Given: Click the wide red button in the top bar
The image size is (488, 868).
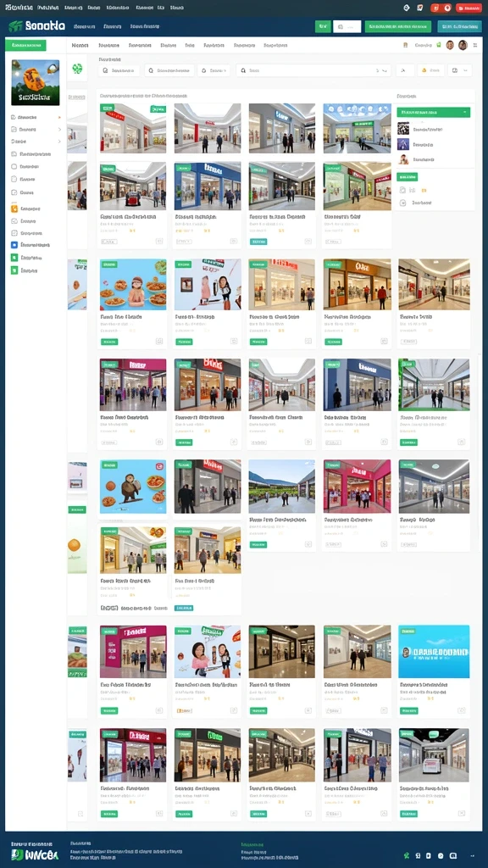Looking at the screenshot, I should pos(469,8).
